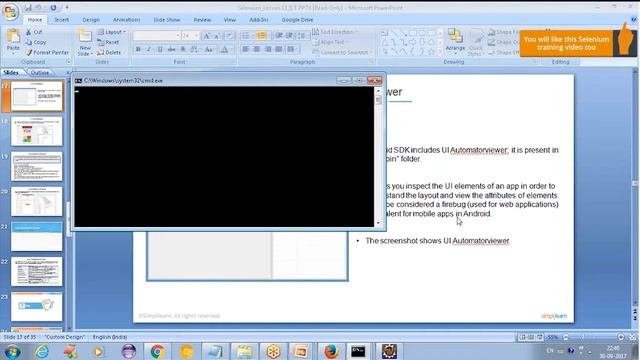Pick font color swatch
640x360 pixels.
[x=224, y=49]
